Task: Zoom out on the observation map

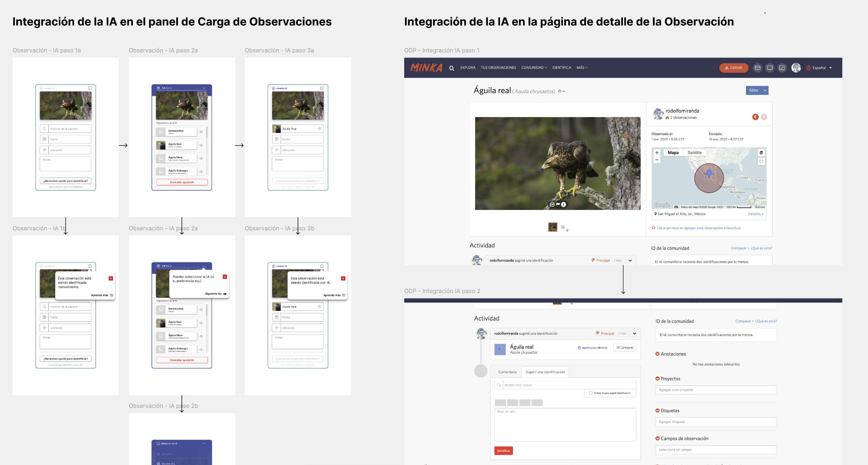Action: 657,160
